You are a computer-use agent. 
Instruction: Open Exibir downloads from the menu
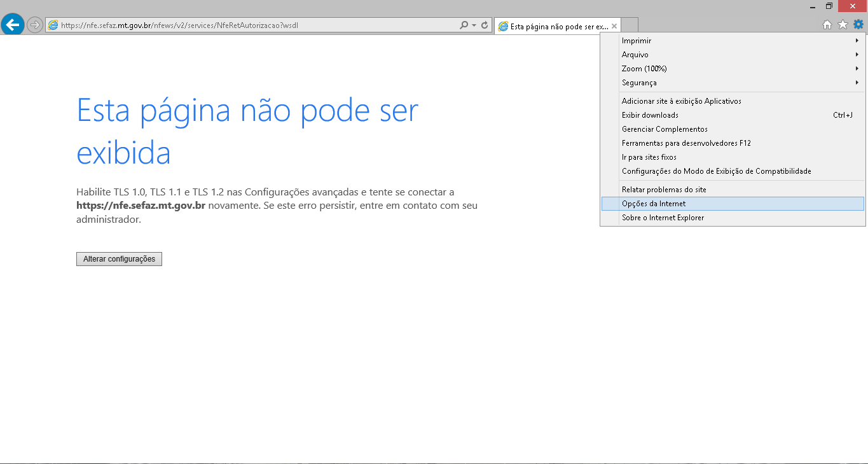(x=650, y=115)
